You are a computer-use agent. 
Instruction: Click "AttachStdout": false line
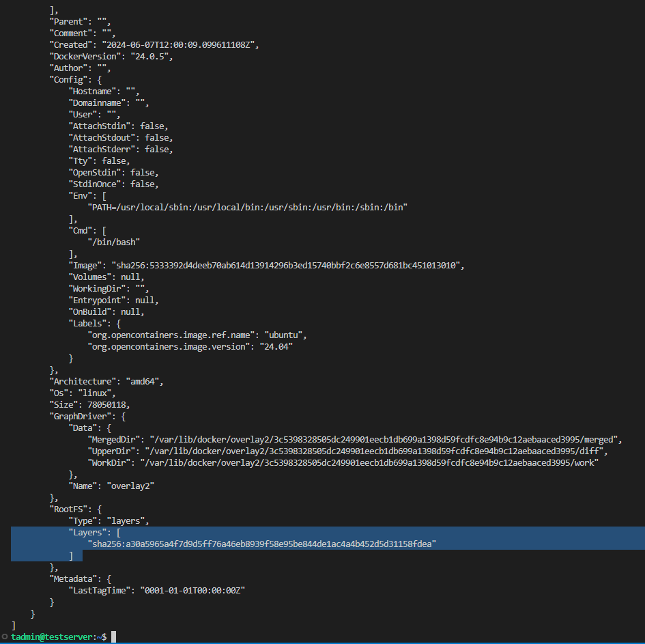(x=121, y=137)
